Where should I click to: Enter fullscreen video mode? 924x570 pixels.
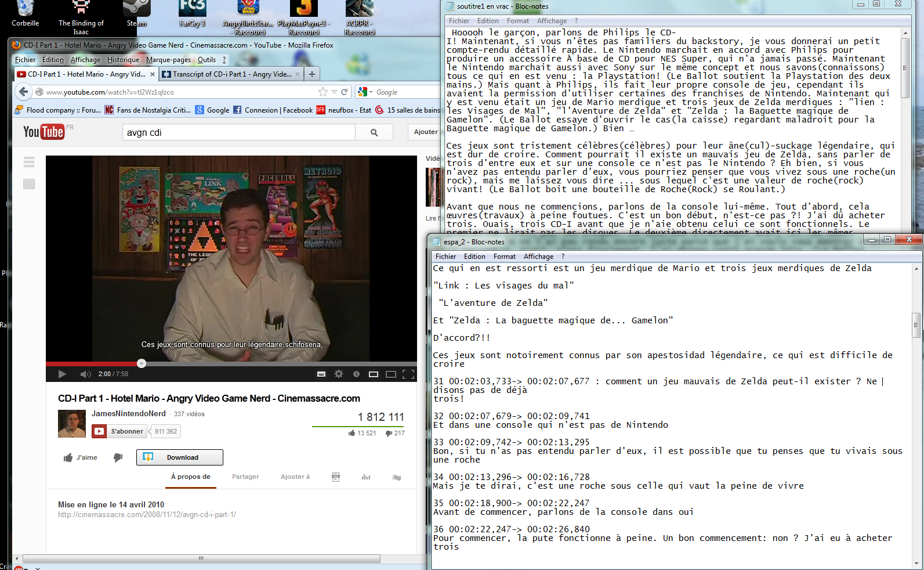coord(408,374)
